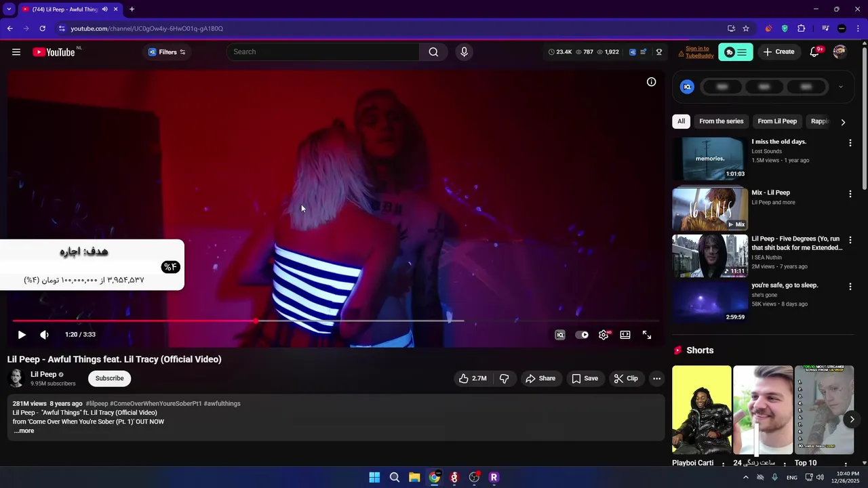Image resolution: width=868 pixels, height=488 pixels.
Task: Open the Mix - Lil Peep thumbnail
Action: pos(710,209)
